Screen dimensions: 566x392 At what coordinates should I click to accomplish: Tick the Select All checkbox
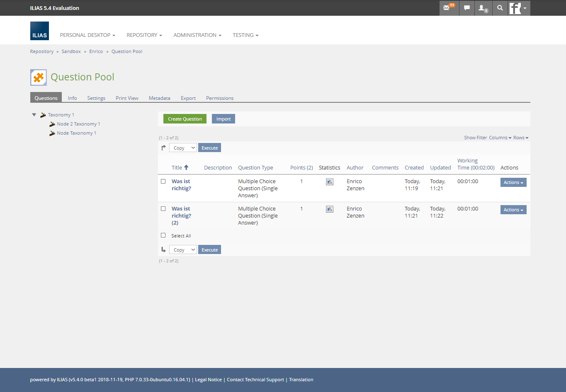tap(163, 235)
